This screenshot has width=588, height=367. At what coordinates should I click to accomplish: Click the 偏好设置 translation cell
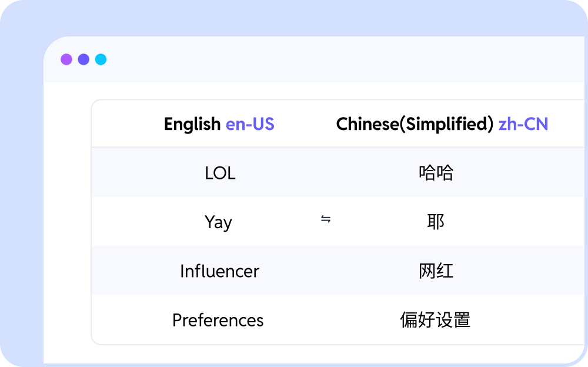(435, 320)
